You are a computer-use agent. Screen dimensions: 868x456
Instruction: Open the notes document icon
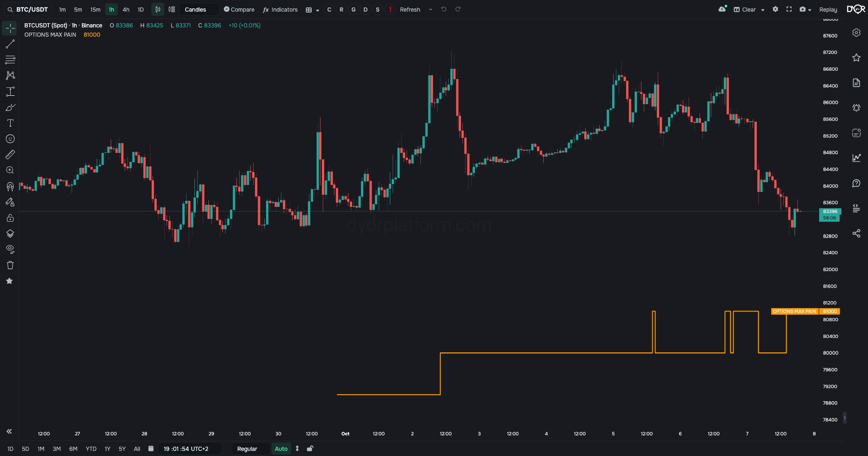click(x=856, y=83)
